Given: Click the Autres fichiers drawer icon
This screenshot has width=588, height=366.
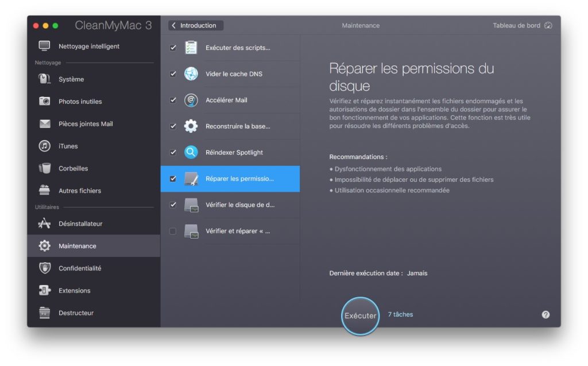Looking at the screenshot, I should coord(44,190).
